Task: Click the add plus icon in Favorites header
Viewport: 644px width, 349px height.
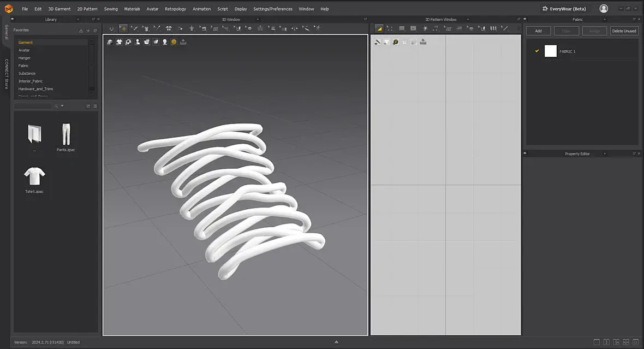Action: 88,31
